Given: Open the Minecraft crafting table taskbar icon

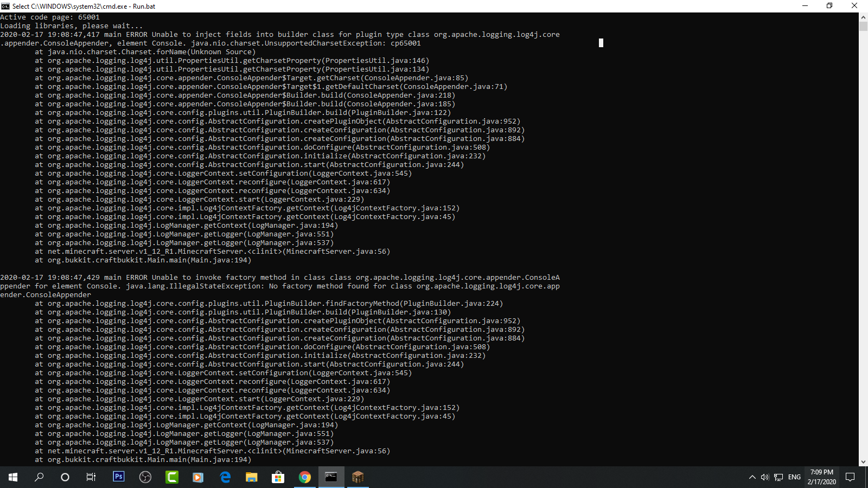Looking at the screenshot, I should [x=358, y=477].
